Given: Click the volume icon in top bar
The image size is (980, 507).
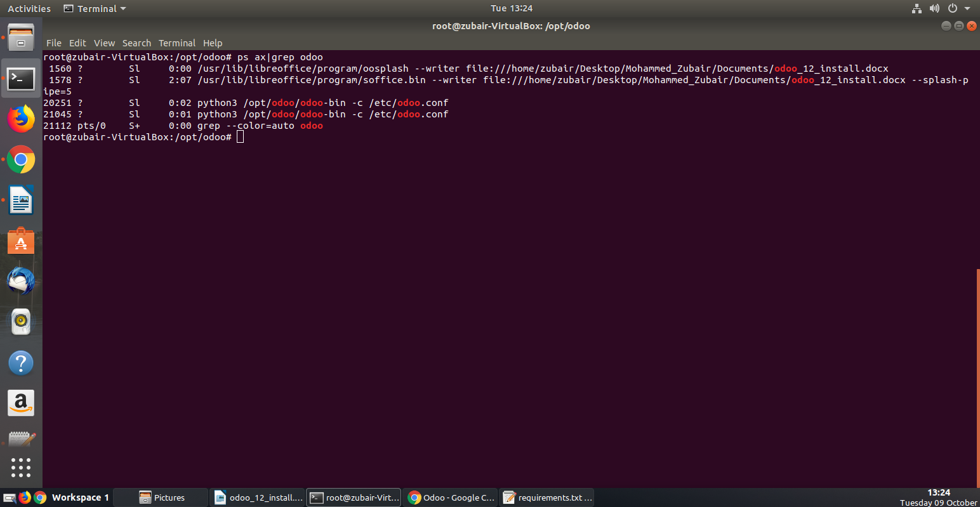Looking at the screenshot, I should [x=934, y=9].
